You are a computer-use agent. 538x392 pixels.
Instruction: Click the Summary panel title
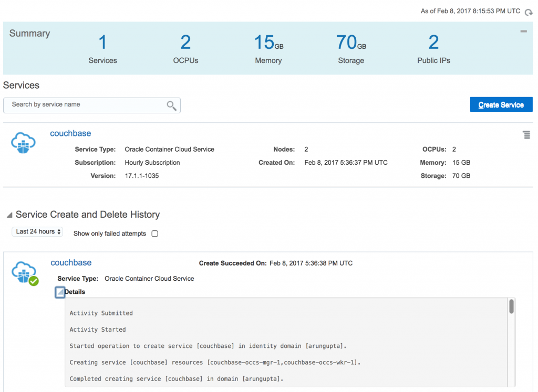pyautogui.click(x=29, y=33)
